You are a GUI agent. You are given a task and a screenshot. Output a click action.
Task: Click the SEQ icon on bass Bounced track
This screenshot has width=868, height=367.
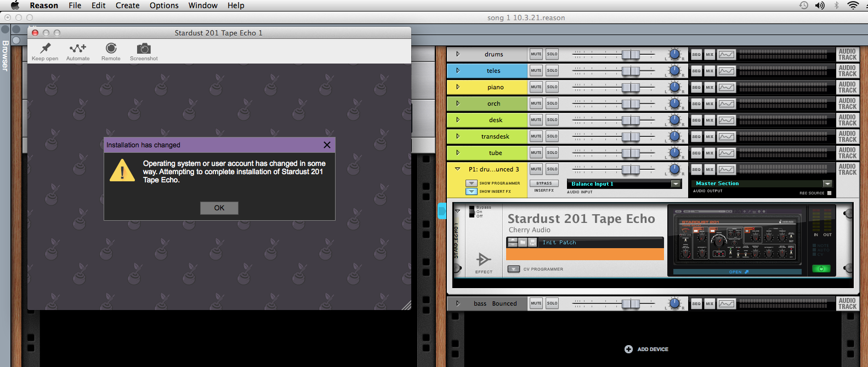pyautogui.click(x=696, y=303)
